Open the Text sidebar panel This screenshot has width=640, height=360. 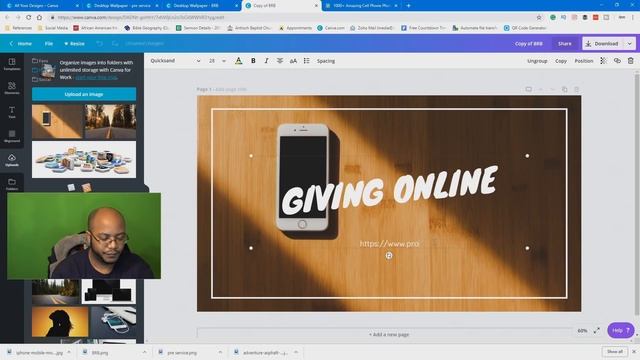(x=12, y=112)
